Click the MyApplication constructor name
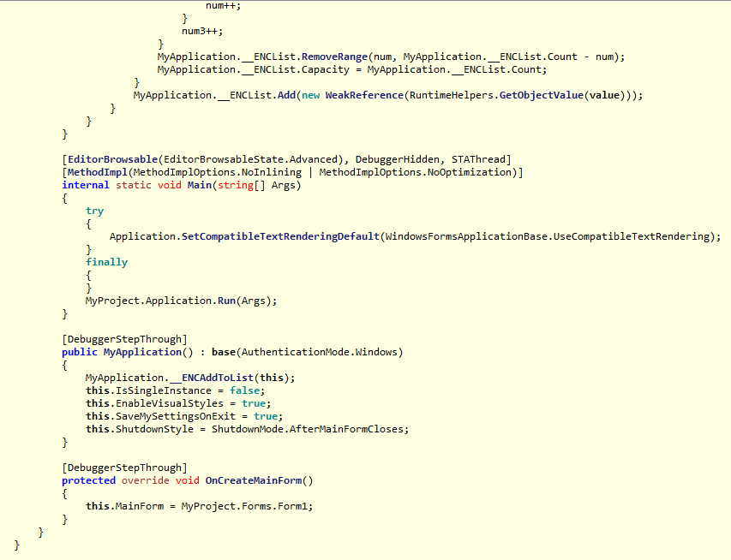731x560 pixels. click(x=142, y=352)
